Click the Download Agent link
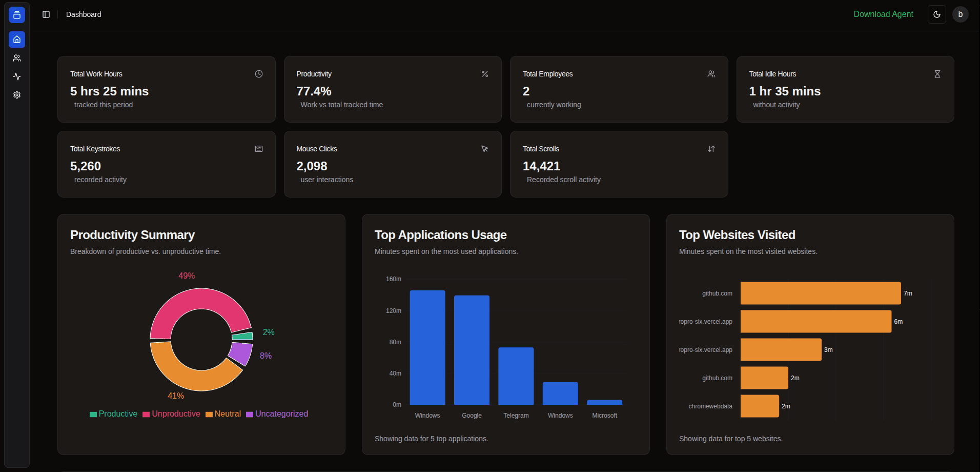The width and height of the screenshot is (980, 472). coord(883,14)
